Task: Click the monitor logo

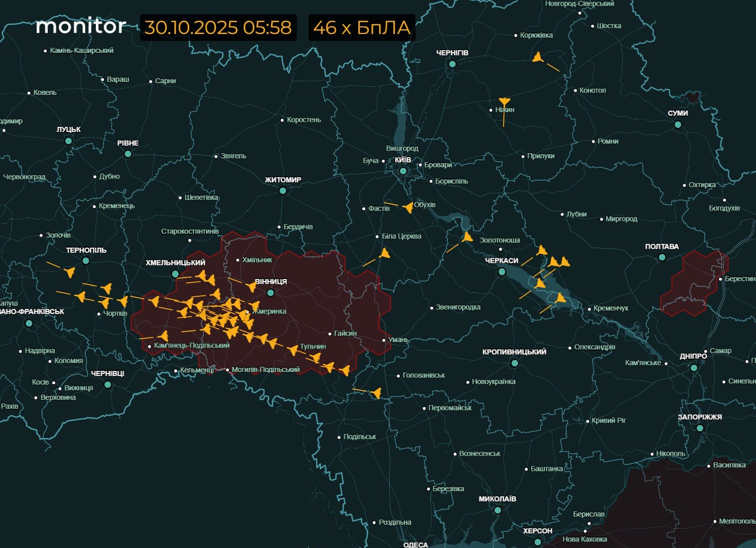Action: coord(81,26)
